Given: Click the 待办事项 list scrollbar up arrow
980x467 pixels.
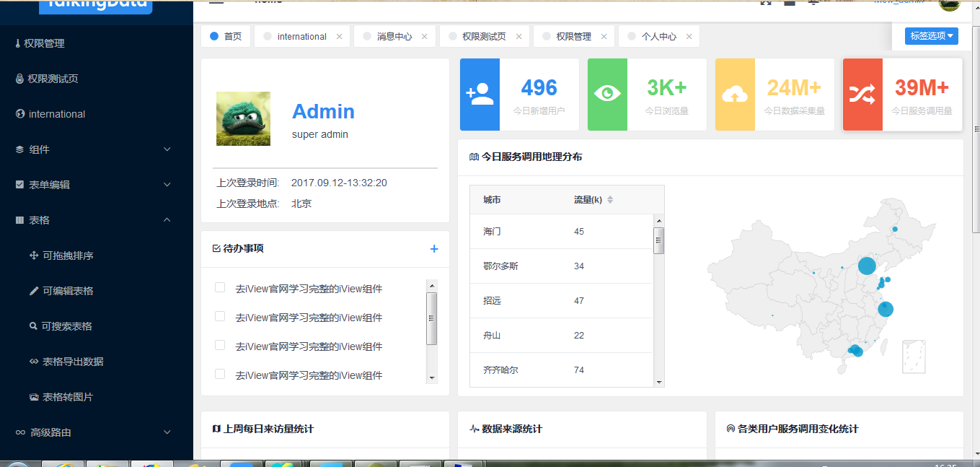Looking at the screenshot, I should point(432,285).
